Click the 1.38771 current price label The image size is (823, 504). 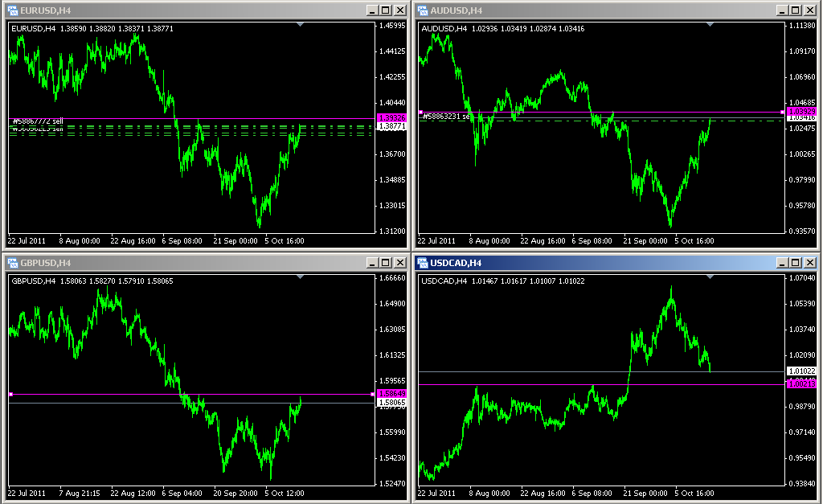(x=392, y=126)
